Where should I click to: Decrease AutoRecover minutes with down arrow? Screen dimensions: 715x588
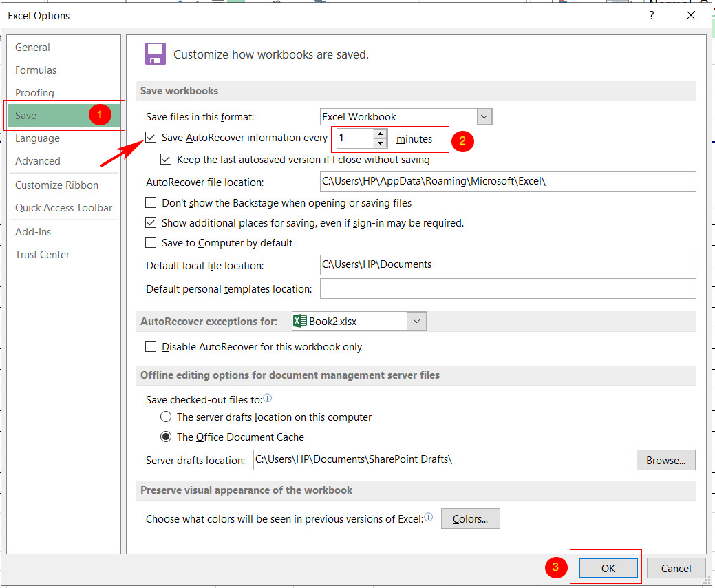[x=381, y=143]
